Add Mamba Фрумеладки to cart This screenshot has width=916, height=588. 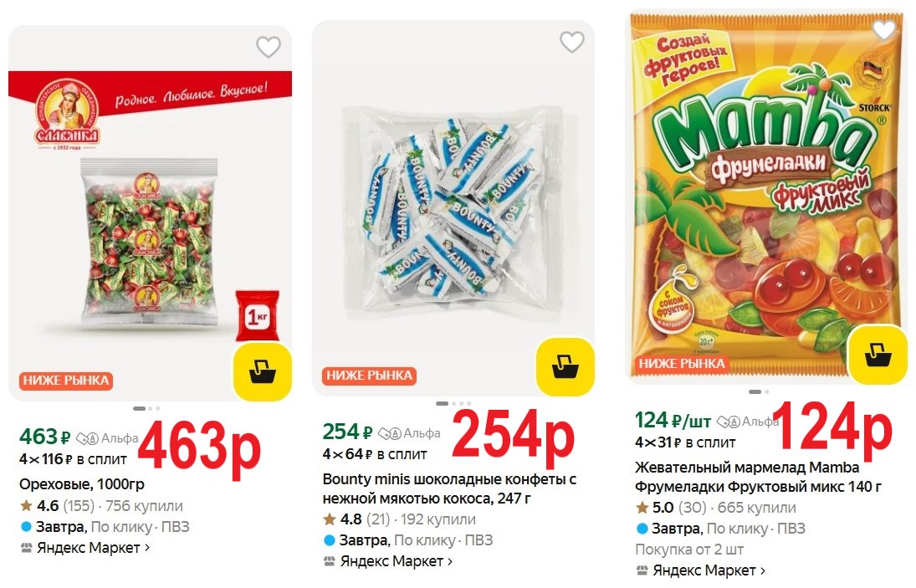click(877, 354)
